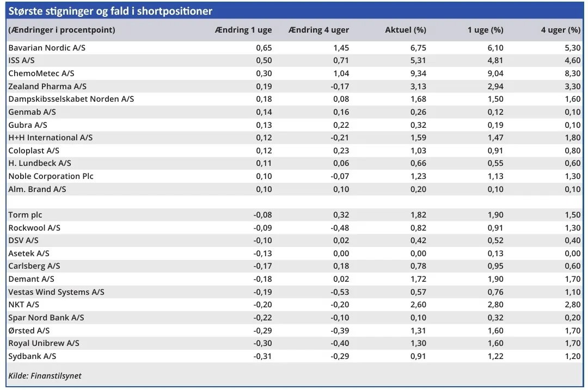The height and width of the screenshot is (390, 588).
Task: Select the 6,75 Aktuel value for Bavarian Nordic
Action: click(418, 48)
